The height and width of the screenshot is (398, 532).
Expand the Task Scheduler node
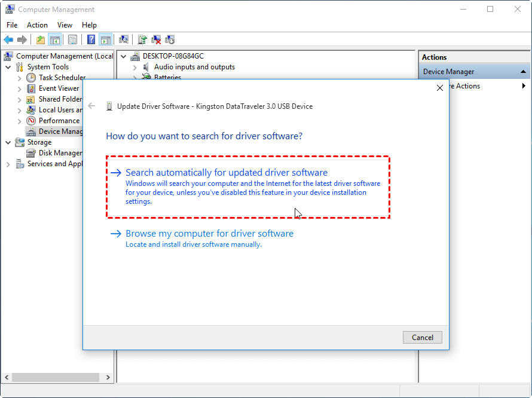tap(19, 78)
